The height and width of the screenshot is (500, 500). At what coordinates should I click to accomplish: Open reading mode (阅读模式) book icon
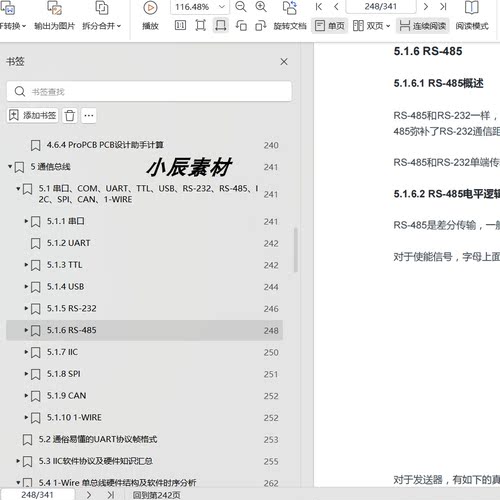click(472, 7)
